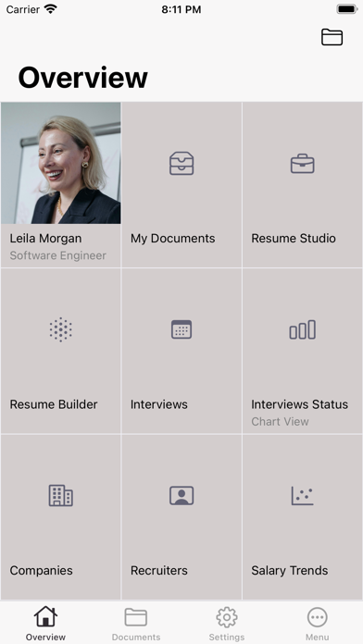The width and height of the screenshot is (363, 644).
Task: Select Leila Morgan profile photo
Action: pyautogui.click(x=61, y=163)
